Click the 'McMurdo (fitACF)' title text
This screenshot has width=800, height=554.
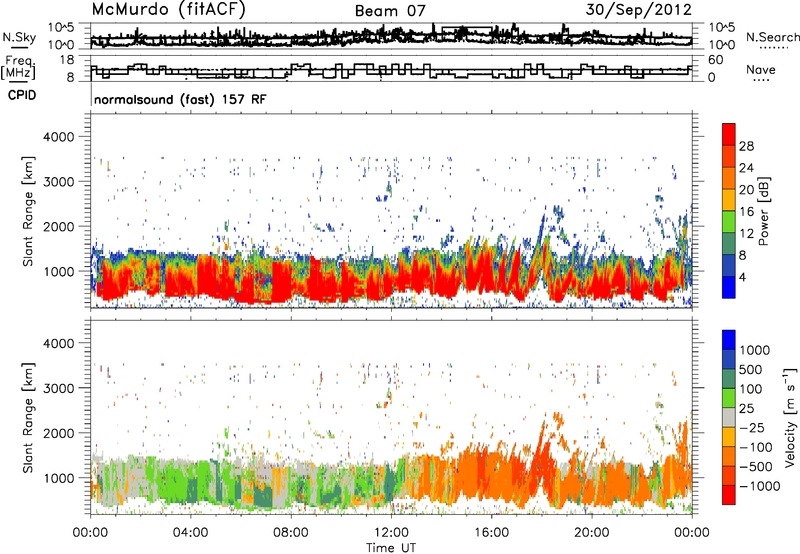[168, 10]
